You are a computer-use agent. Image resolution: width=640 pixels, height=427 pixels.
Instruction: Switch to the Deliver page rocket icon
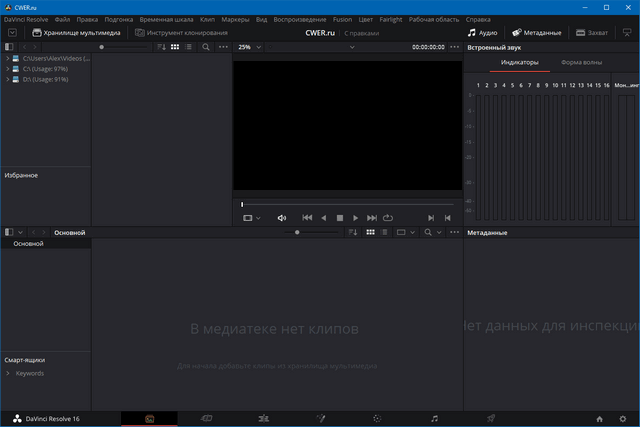(x=491, y=418)
